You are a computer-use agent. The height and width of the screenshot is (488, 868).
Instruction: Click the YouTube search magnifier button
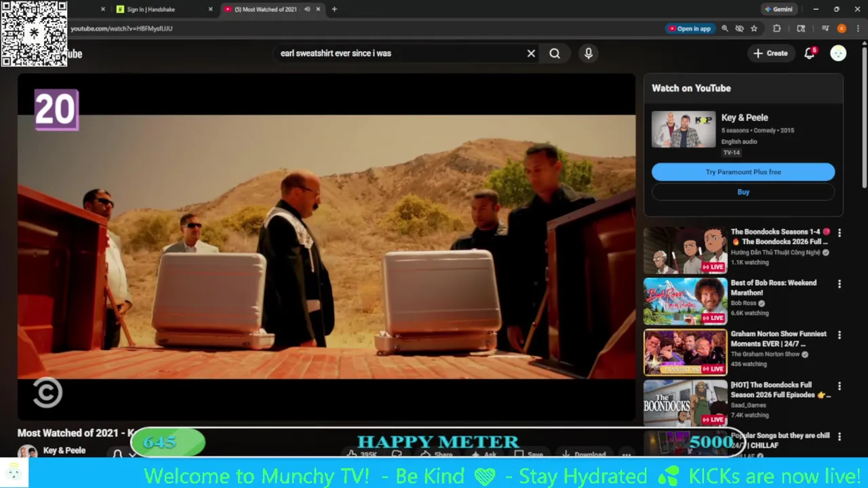tap(555, 54)
